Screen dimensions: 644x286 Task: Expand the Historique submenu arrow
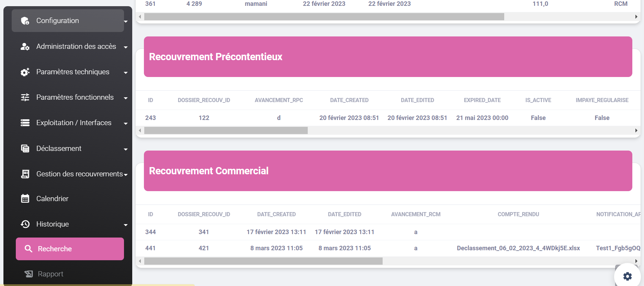click(x=126, y=225)
